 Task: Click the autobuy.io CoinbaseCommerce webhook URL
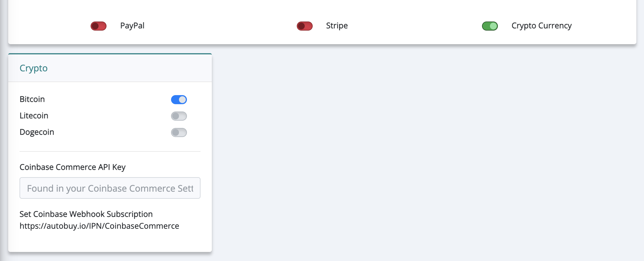click(99, 226)
